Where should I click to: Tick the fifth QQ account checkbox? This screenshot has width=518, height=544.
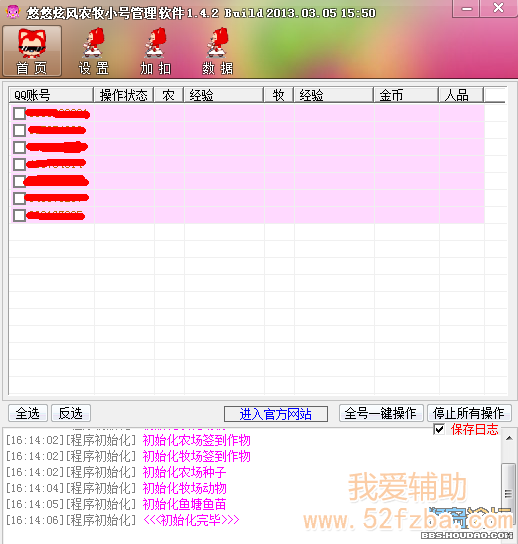19,181
